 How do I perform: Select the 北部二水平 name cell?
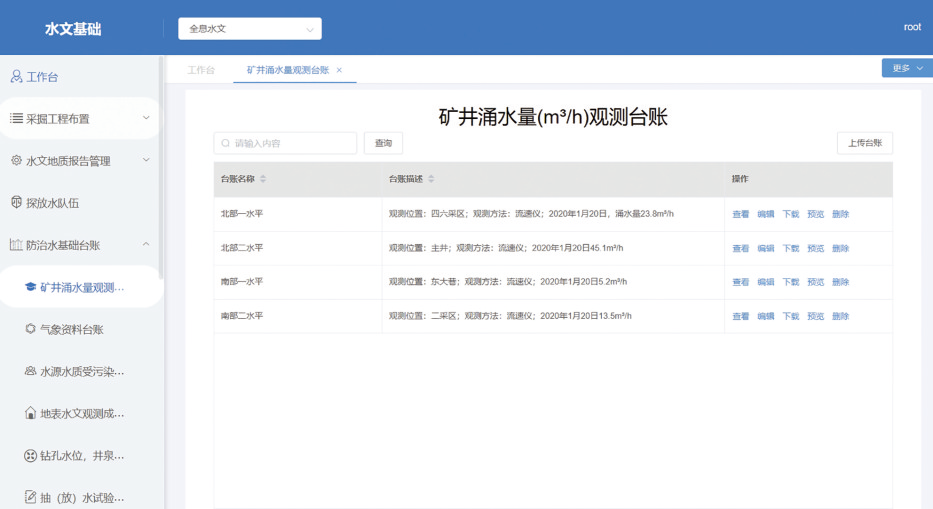point(242,248)
